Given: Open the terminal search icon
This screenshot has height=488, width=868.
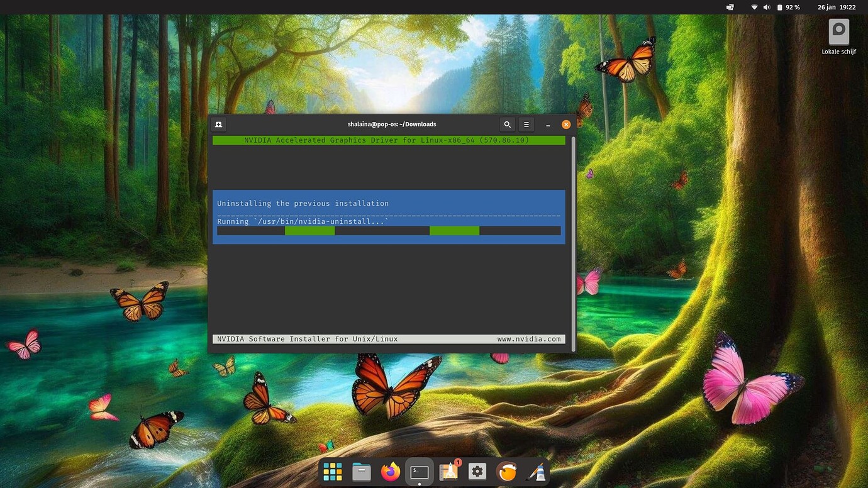Looking at the screenshot, I should click(x=507, y=124).
